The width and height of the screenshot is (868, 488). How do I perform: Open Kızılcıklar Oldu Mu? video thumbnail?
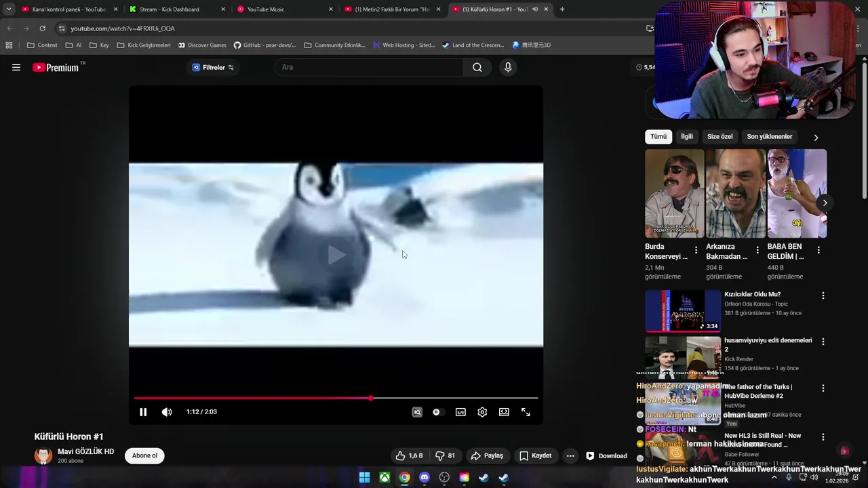point(683,311)
